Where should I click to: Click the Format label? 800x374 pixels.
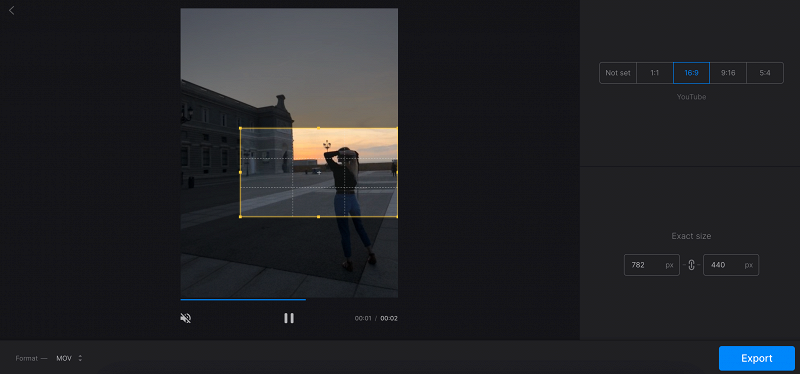click(27, 359)
